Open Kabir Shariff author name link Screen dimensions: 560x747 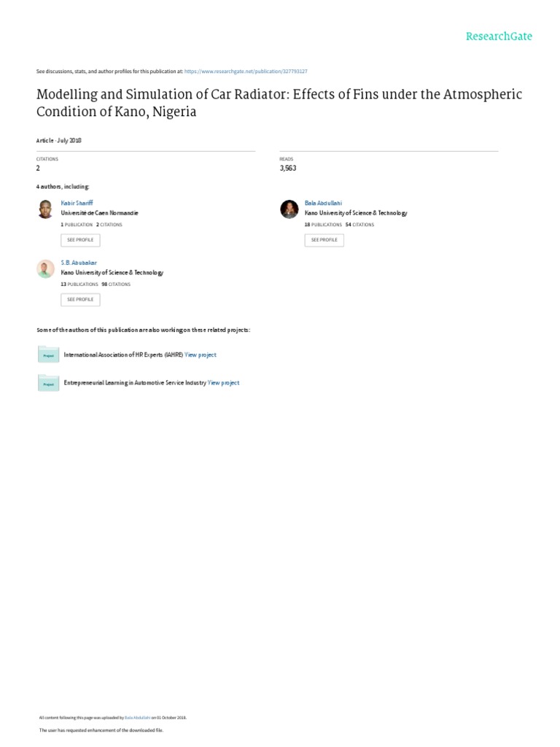tap(76, 203)
